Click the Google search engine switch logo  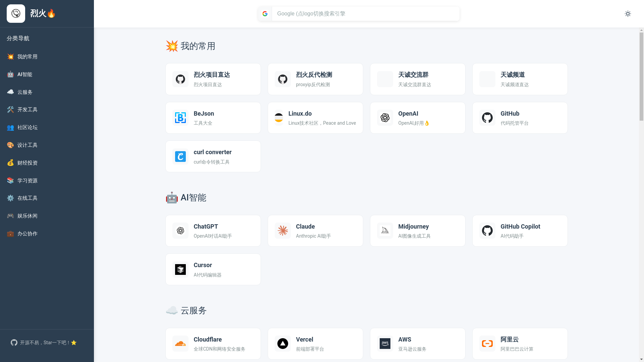(265, 14)
